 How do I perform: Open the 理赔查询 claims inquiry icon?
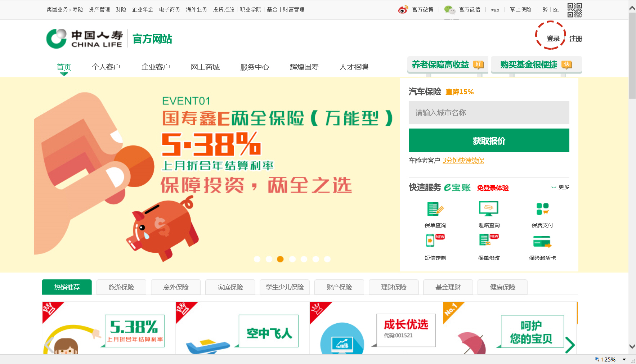[489, 209]
